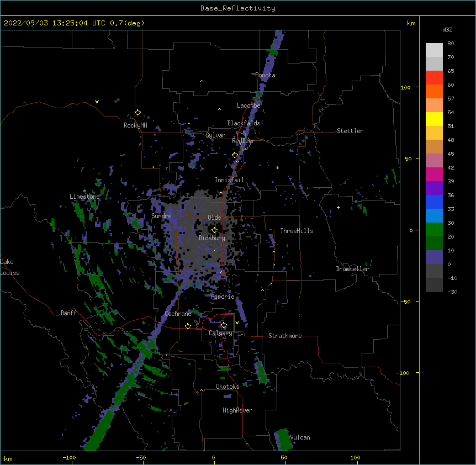Click the Limestone label

pyautogui.click(x=84, y=197)
